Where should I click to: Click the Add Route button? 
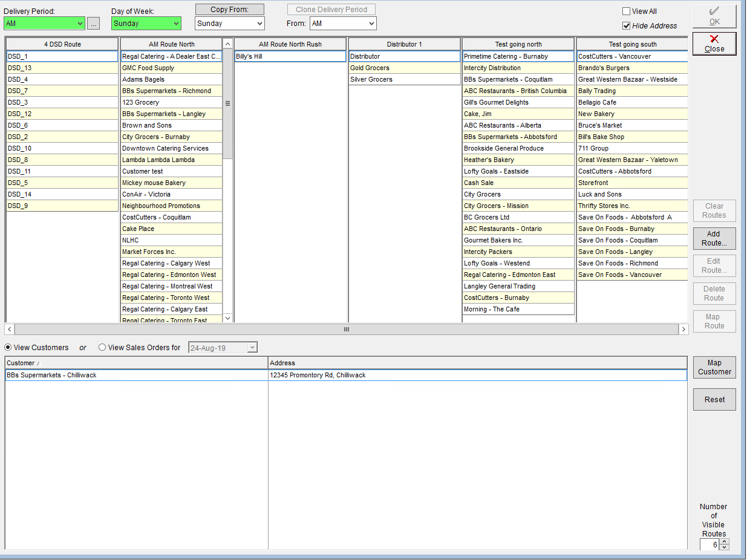pyautogui.click(x=714, y=238)
